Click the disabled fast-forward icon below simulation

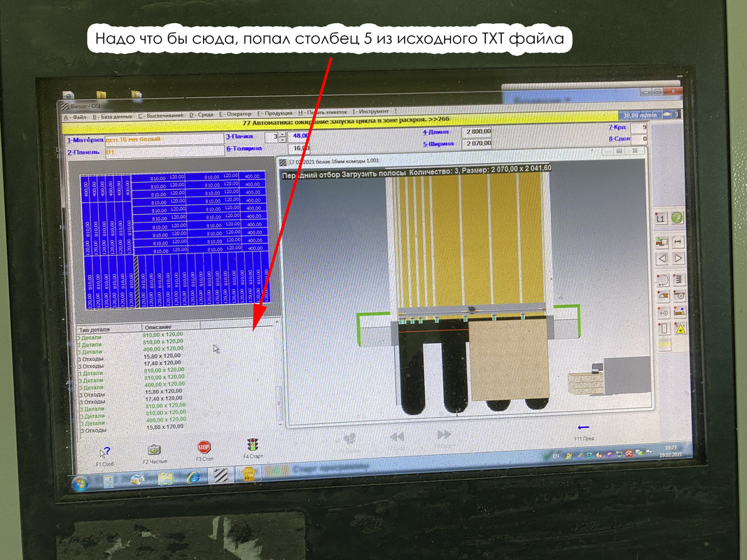tap(444, 435)
